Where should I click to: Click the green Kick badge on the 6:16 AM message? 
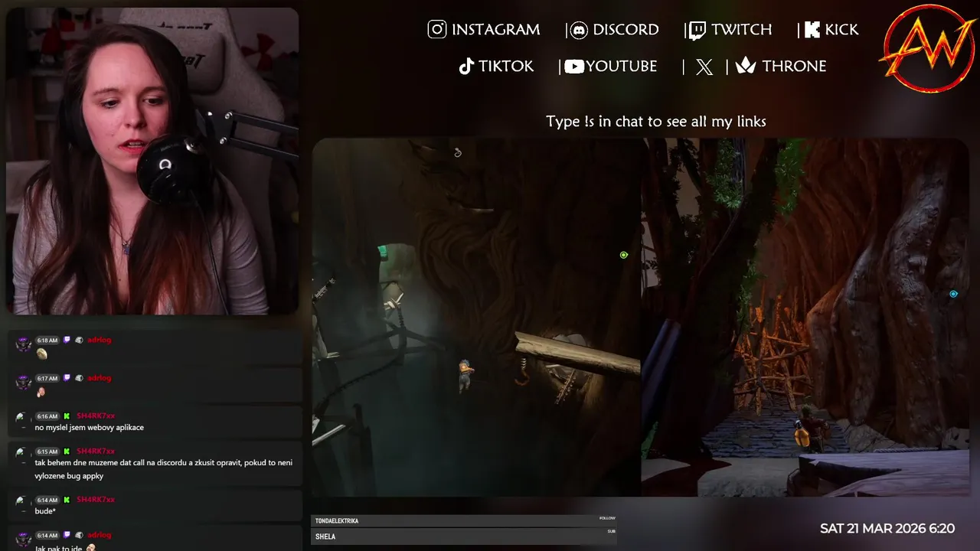click(x=67, y=416)
